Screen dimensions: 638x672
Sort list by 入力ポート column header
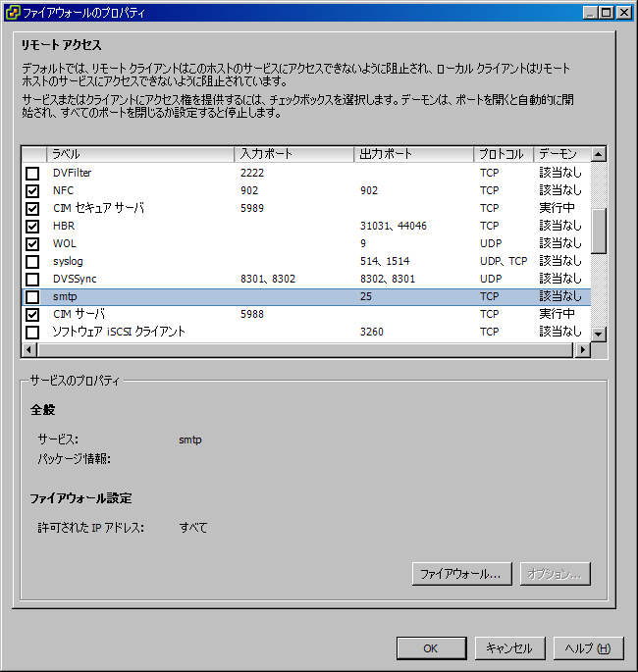[294, 154]
